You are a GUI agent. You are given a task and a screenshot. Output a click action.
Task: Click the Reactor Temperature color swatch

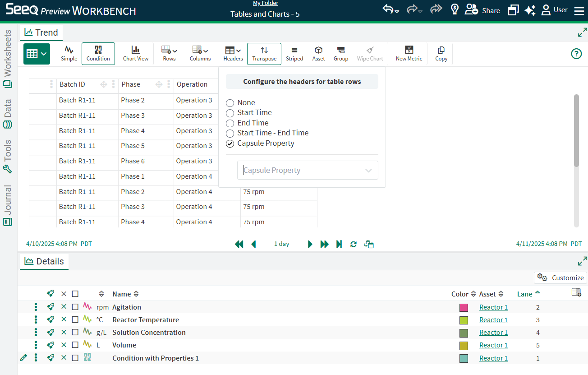click(464, 320)
